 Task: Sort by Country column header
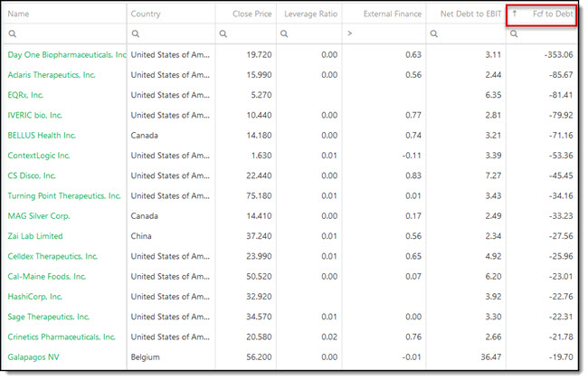tap(146, 14)
